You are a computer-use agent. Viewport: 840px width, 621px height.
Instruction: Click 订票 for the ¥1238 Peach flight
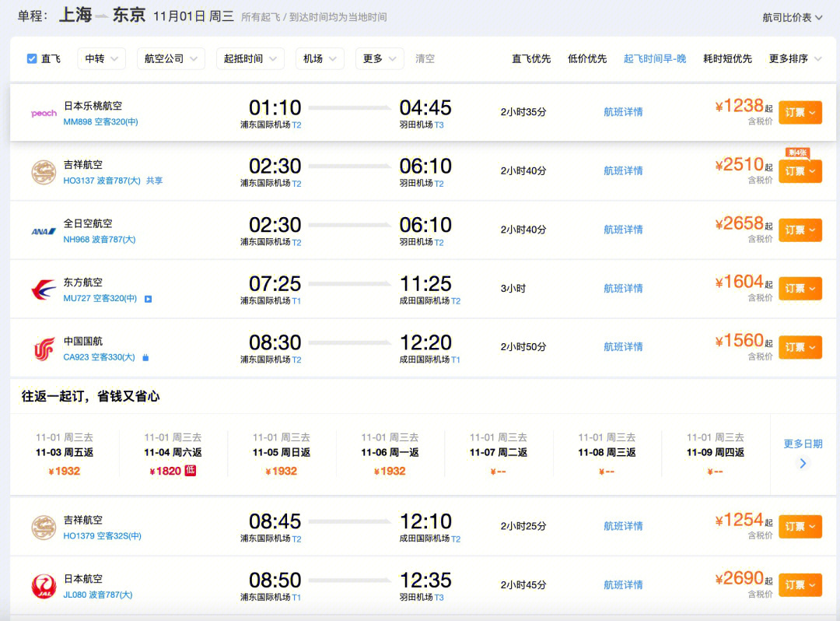[x=800, y=113]
